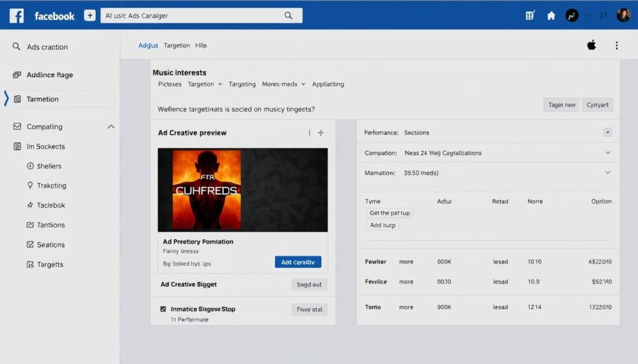Collapse the Compating section with its chevron
Screen dimensions: 638x364
click(111, 126)
